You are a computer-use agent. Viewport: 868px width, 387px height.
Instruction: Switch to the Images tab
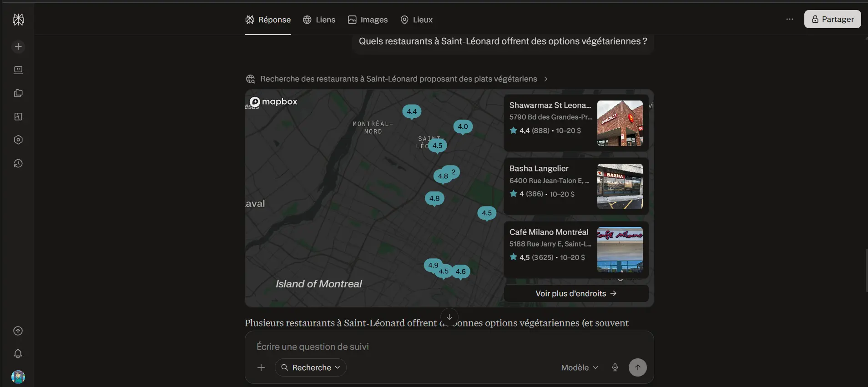368,20
